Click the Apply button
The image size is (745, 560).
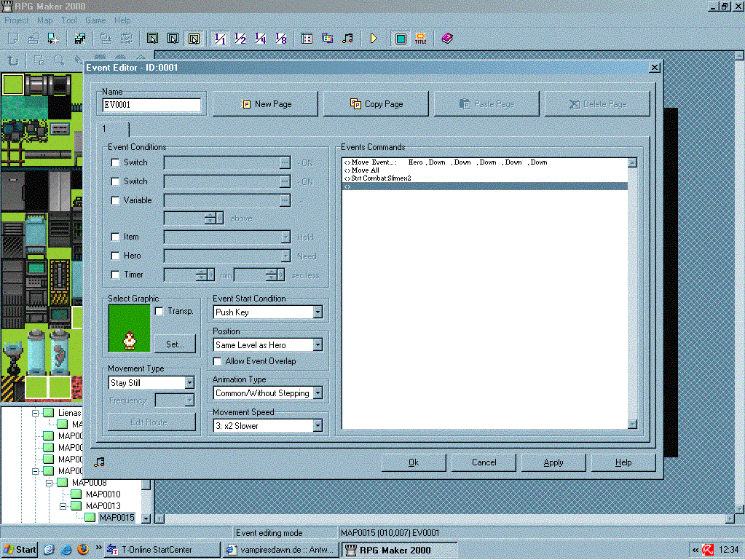[x=553, y=462]
